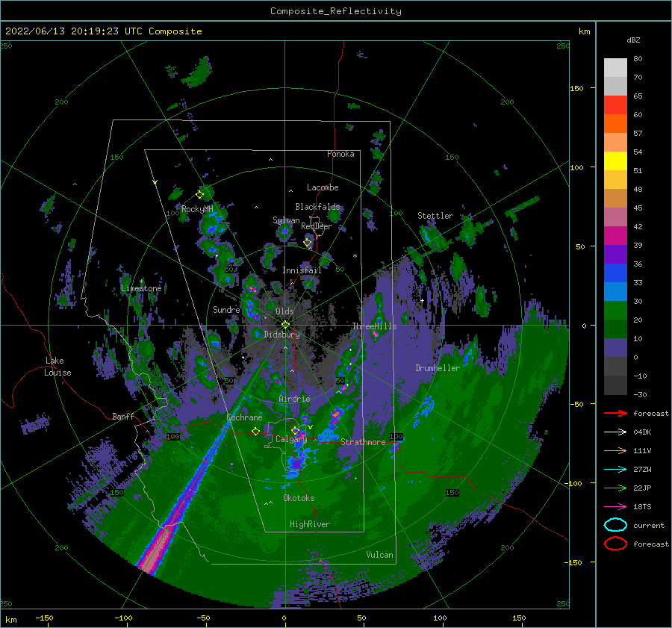Click the ThreeHills label
672x628 pixels.
point(374,326)
